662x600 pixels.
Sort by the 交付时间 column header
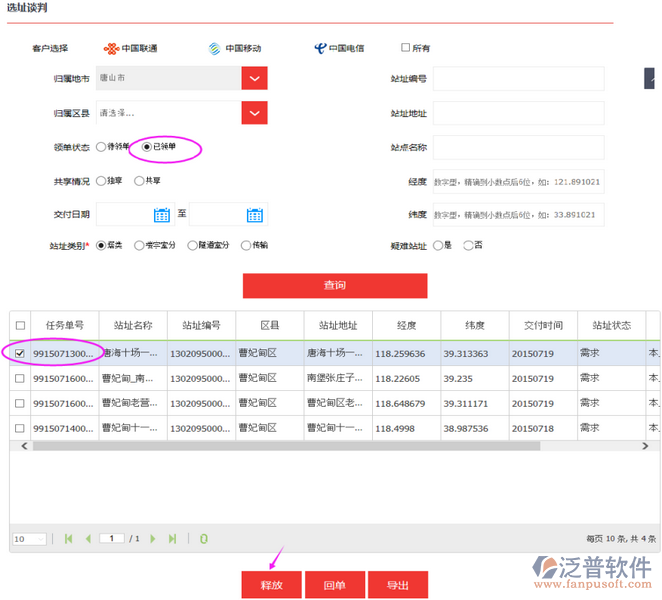[543, 325]
